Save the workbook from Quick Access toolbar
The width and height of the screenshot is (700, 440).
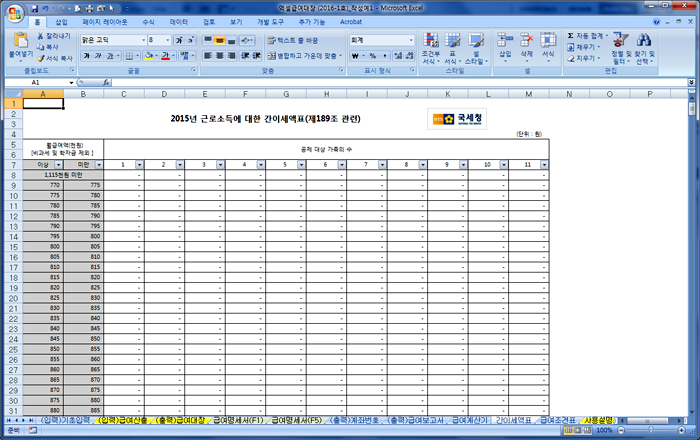point(34,8)
